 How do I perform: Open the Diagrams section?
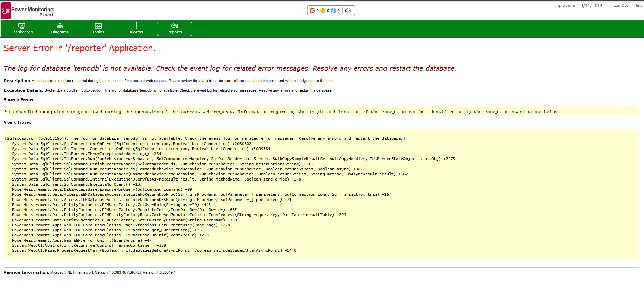[60, 29]
